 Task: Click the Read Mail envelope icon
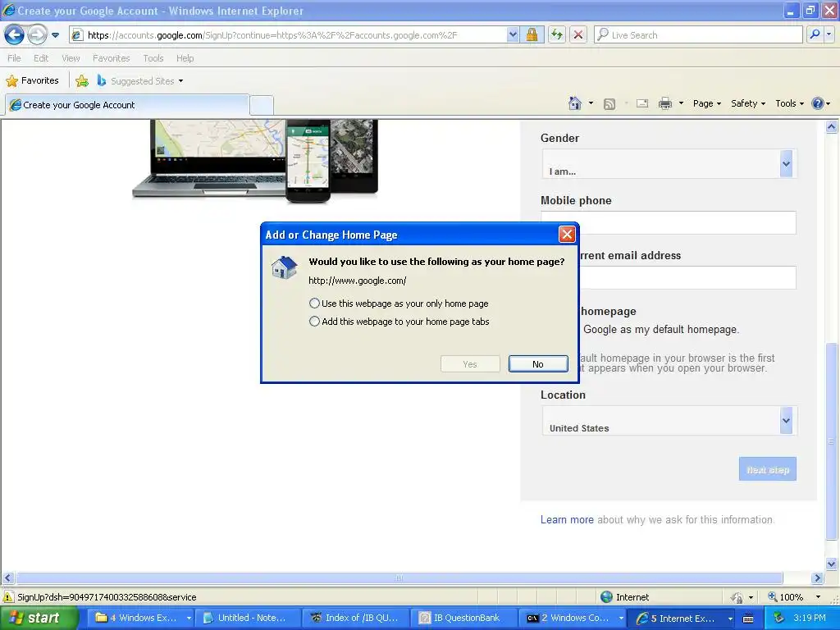tap(642, 103)
